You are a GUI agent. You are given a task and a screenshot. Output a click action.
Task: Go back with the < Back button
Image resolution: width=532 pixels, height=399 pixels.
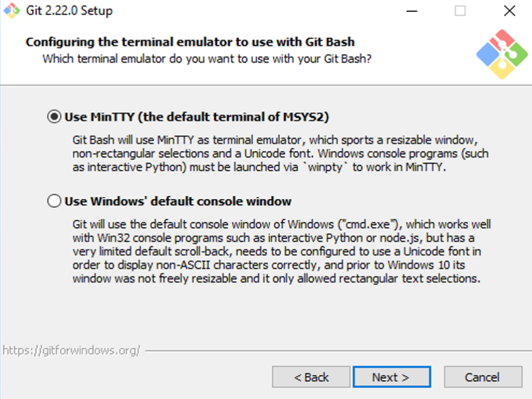point(311,377)
